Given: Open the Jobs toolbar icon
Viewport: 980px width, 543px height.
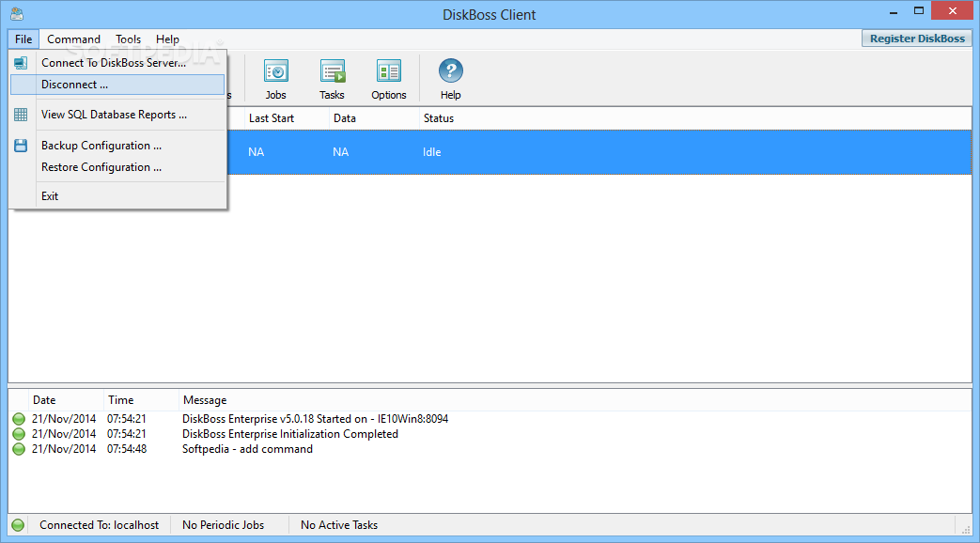Looking at the screenshot, I should pyautogui.click(x=275, y=79).
